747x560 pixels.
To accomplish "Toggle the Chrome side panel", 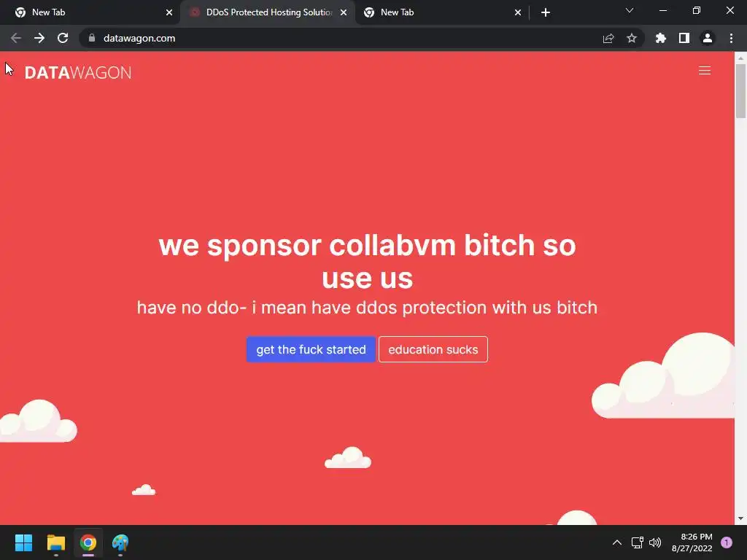I will [684, 38].
